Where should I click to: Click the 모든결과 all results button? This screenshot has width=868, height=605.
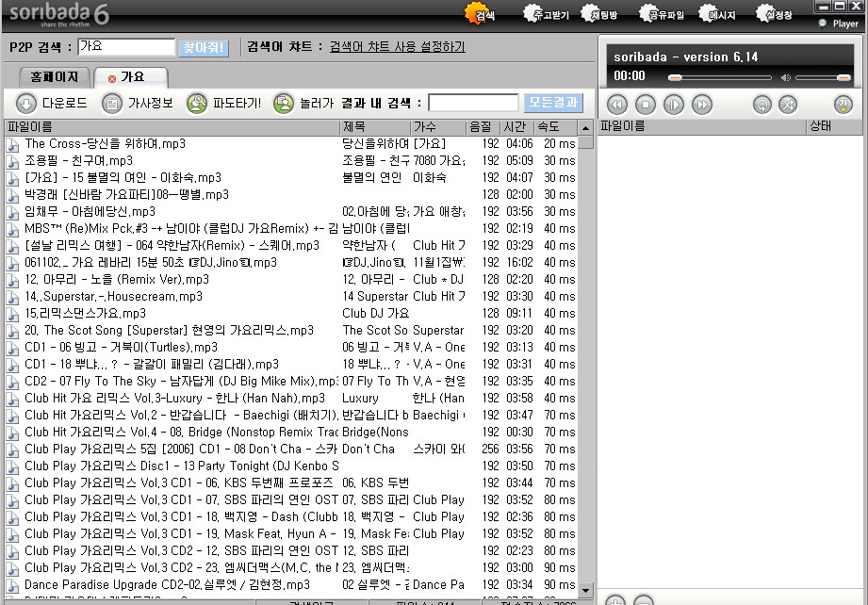click(553, 103)
